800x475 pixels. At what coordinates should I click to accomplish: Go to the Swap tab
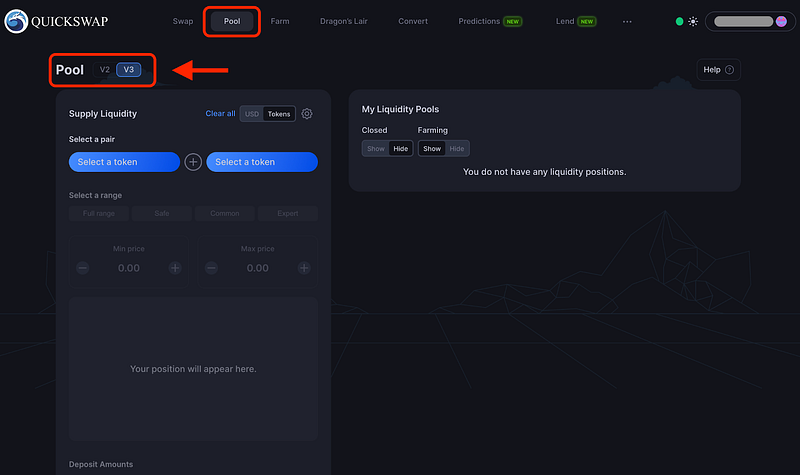[x=183, y=21]
